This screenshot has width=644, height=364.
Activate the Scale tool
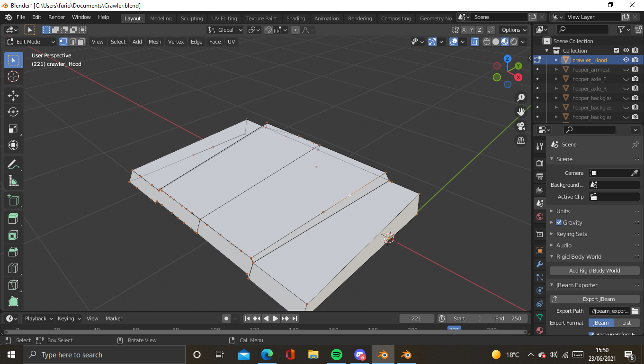click(13, 128)
